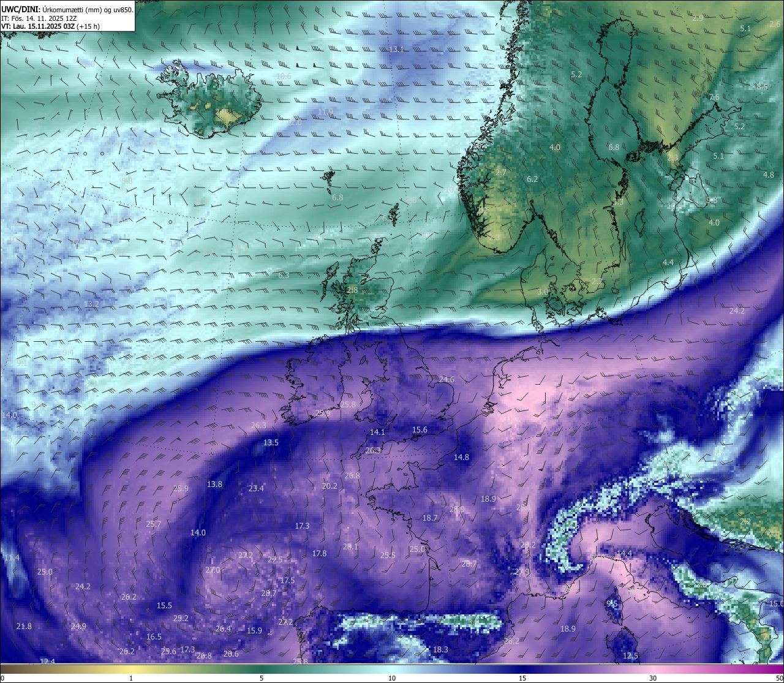Click the value 11.4 at the left edge
This screenshot has height=683, width=784.
[x=12, y=558]
